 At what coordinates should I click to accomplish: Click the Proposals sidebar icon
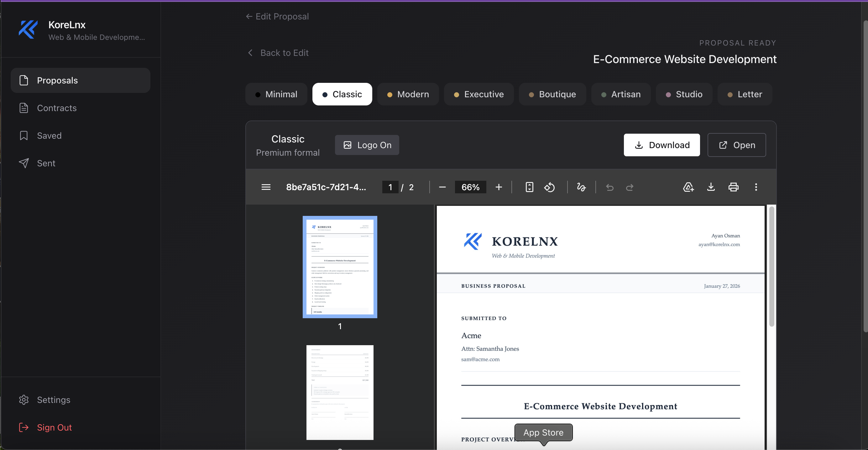[x=24, y=80]
